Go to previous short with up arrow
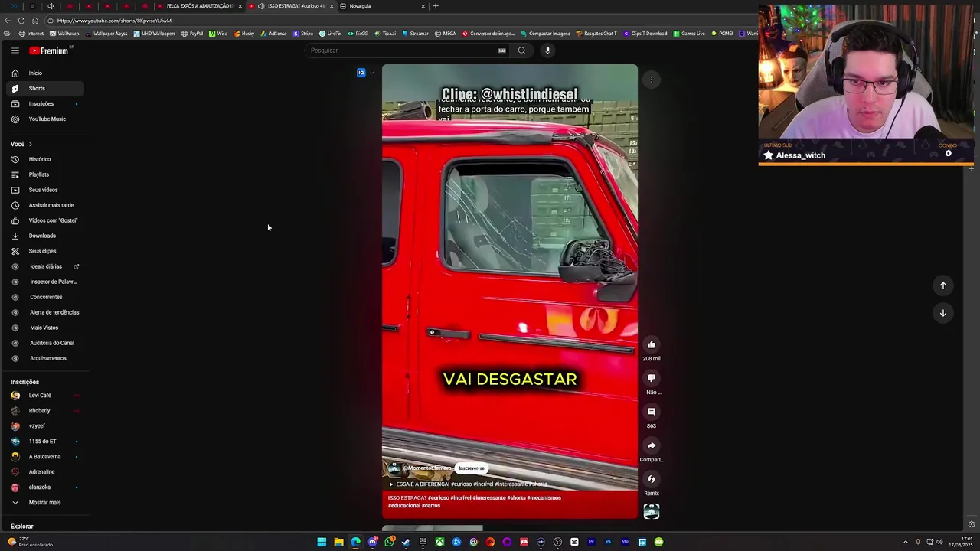The width and height of the screenshot is (980, 551). point(943,285)
